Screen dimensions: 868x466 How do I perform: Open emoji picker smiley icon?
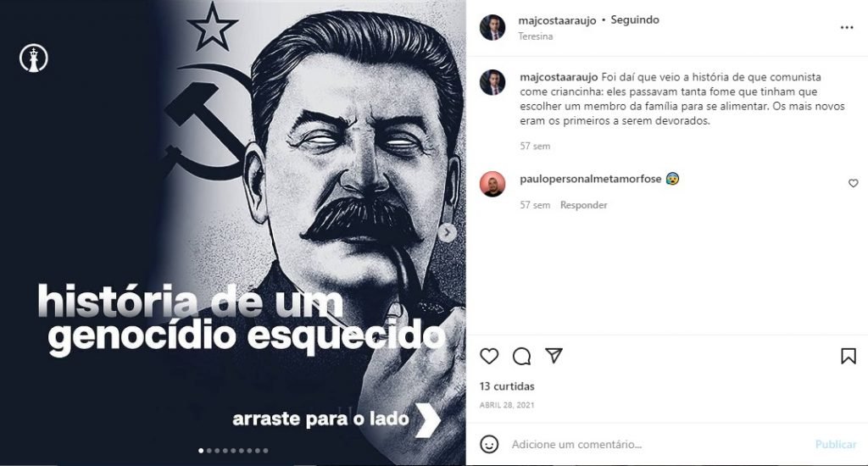[x=489, y=444]
